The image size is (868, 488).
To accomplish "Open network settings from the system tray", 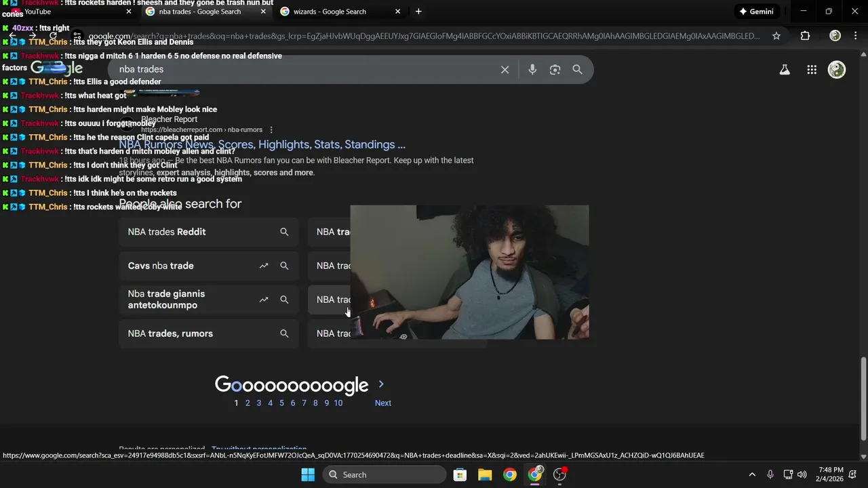I will tap(788, 474).
